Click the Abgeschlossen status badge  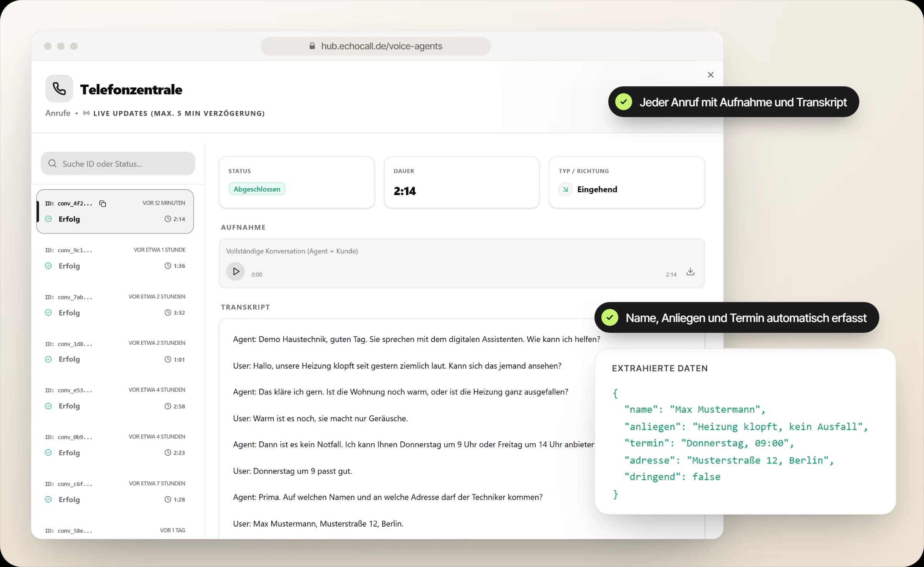257,189
